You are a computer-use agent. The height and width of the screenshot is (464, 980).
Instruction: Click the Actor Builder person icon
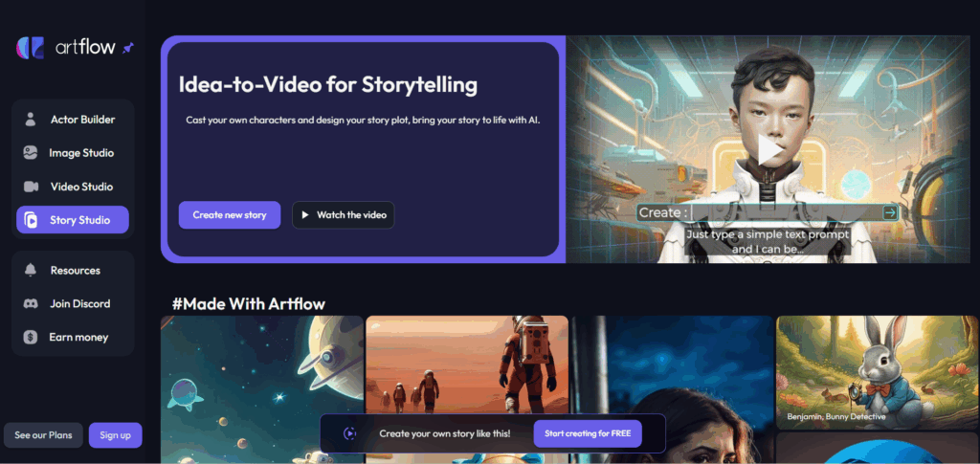[30, 120]
